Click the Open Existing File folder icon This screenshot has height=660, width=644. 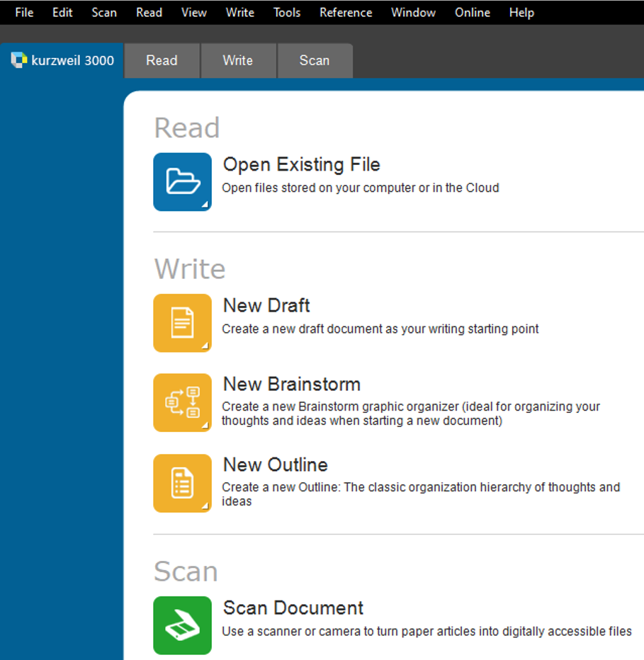point(182,182)
